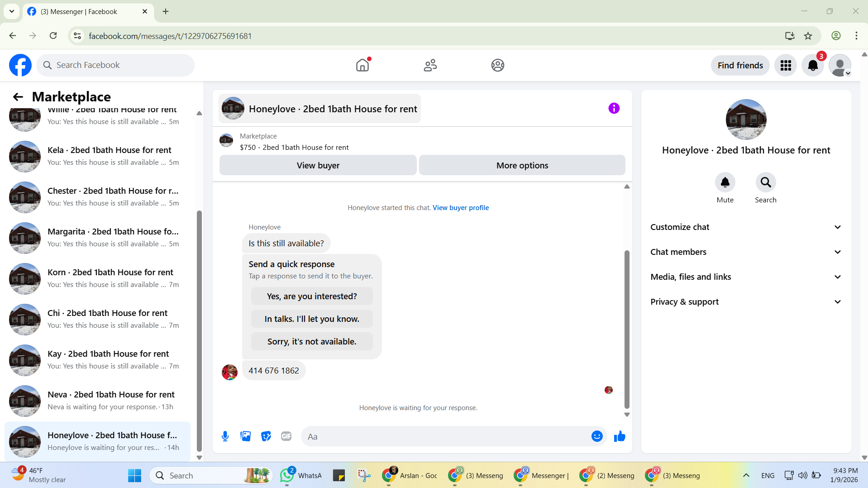
Task: Click the Find friends button
Action: pos(740,66)
